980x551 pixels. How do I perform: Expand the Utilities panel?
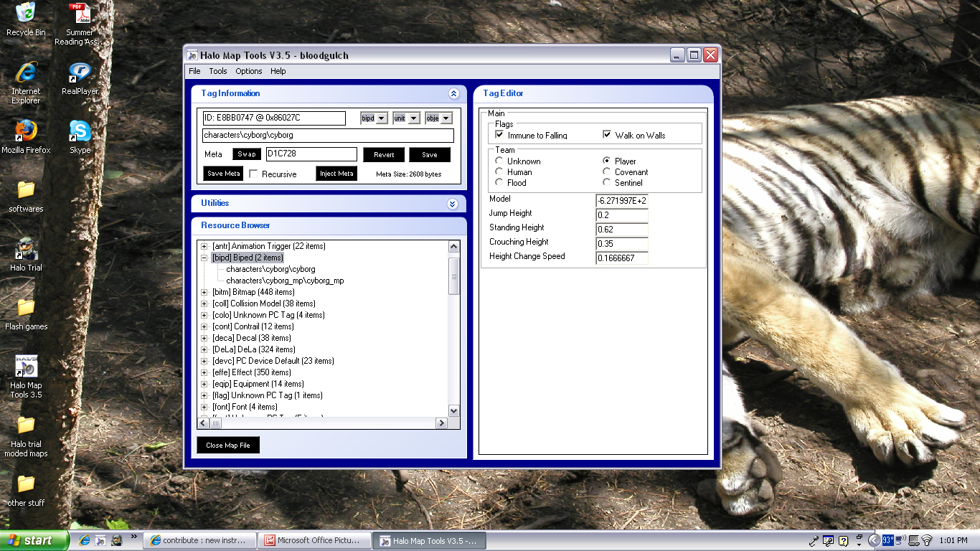click(453, 204)
